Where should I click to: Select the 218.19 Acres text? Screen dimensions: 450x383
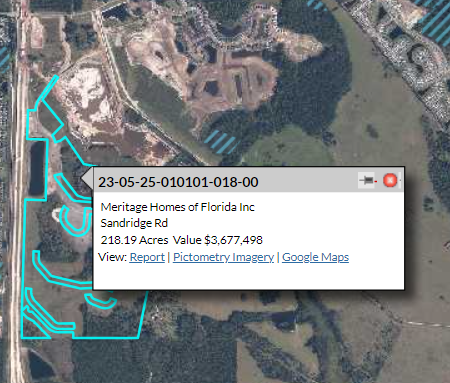[x=135, y=240]
